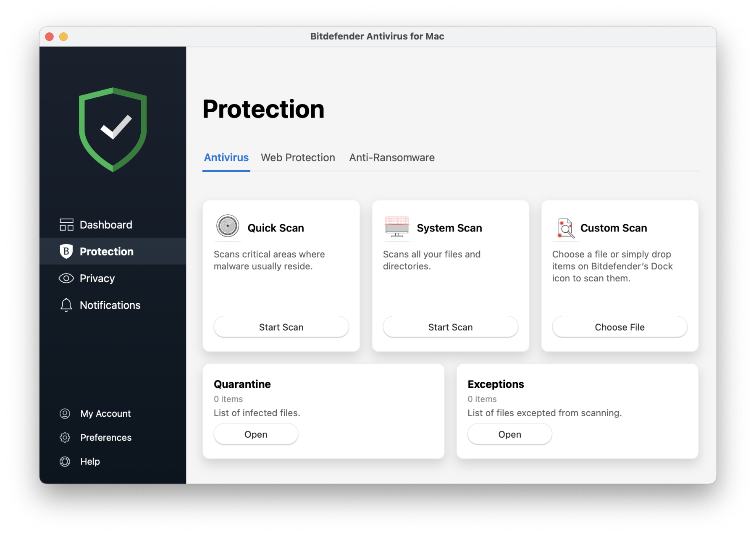Viewport: 756px width, 536px height.
Task: Click the Notifications bell icon
Action: [x=66, y=305]
